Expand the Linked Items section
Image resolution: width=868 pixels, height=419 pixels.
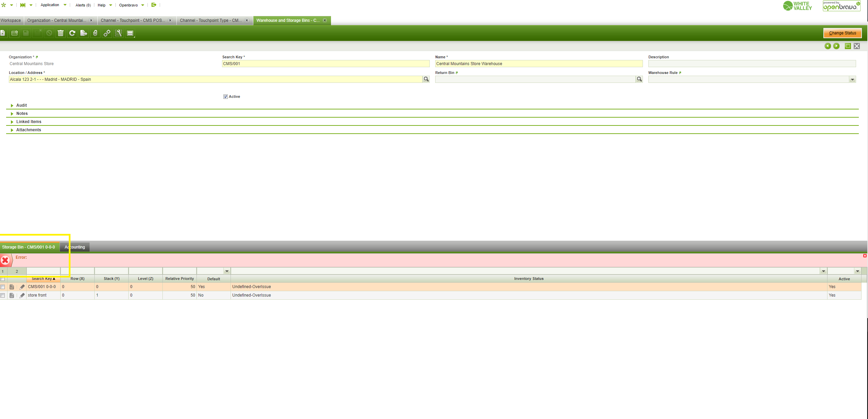29,122
